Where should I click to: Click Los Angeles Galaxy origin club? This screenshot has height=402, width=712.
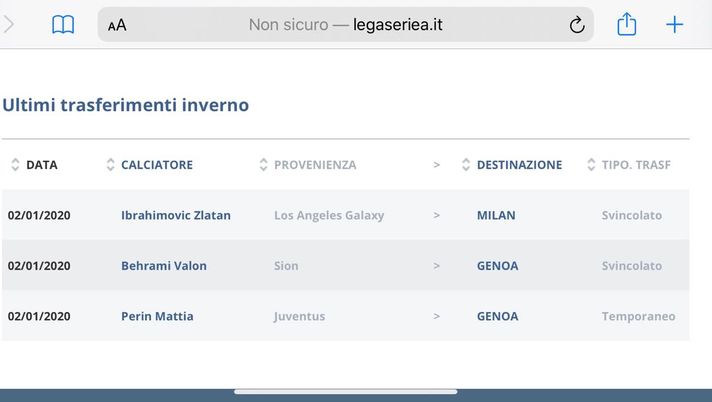point(329,215)
